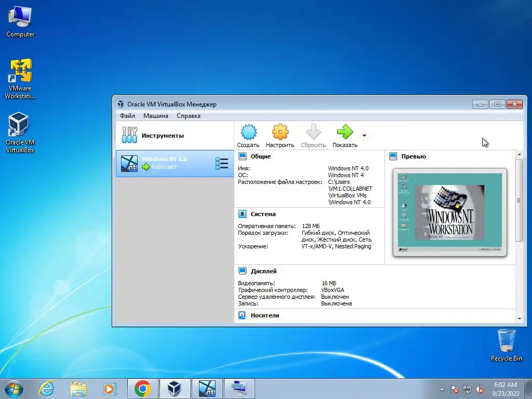This screenshot has width=532, height=399.
Task: Click the Создать (New) toolbar icon
Action: click(249, 132)
